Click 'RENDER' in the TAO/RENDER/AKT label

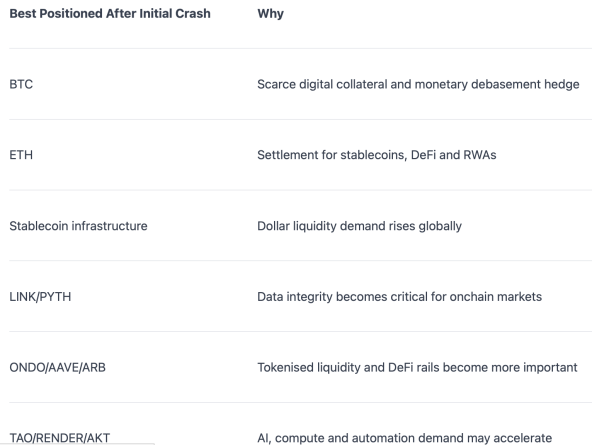click(60, 438)
